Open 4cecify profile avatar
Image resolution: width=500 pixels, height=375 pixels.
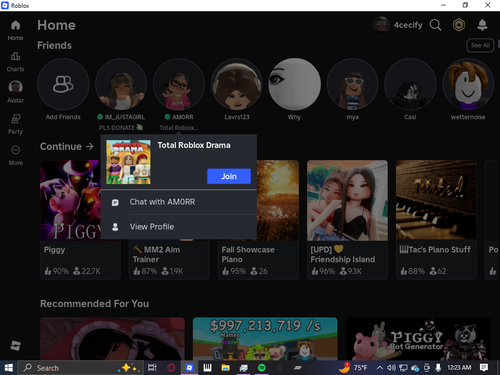coord(381,25)
